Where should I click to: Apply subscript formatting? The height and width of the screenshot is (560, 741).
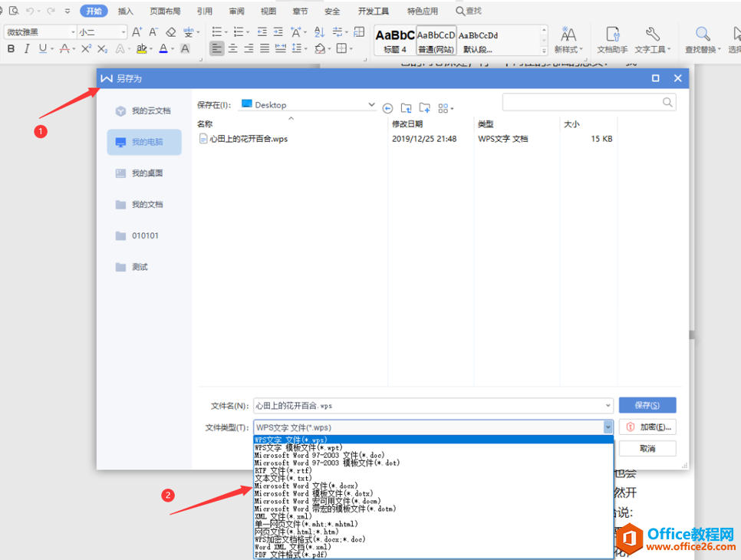click(102, 48)
